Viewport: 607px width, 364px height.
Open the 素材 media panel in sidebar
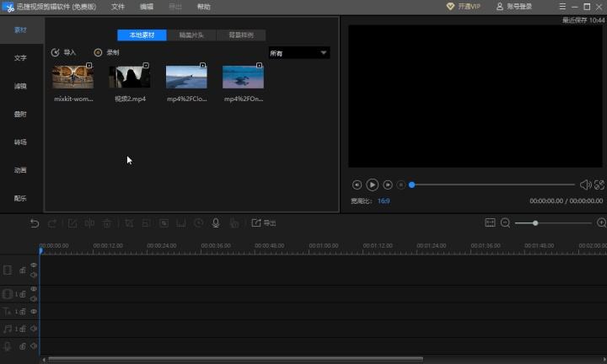tap(20, 30)
